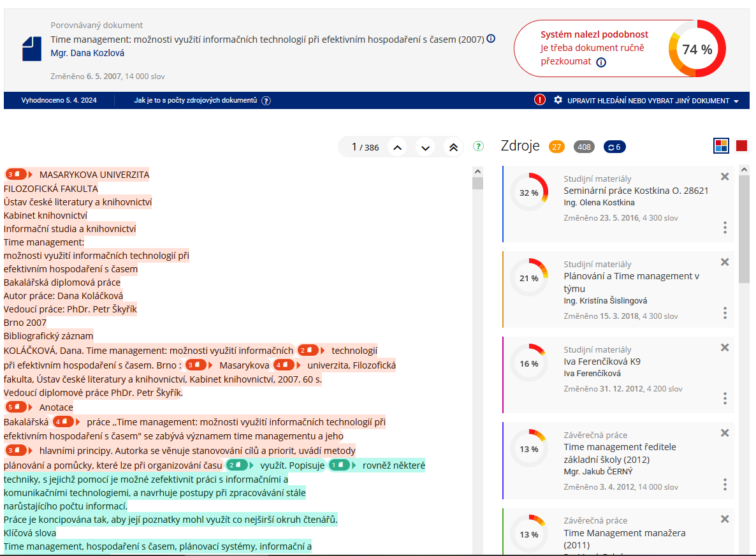This screenshot has height=556, width=756.
Task: Open info icon beside 'přezkoumat' text
Action: 600,62
